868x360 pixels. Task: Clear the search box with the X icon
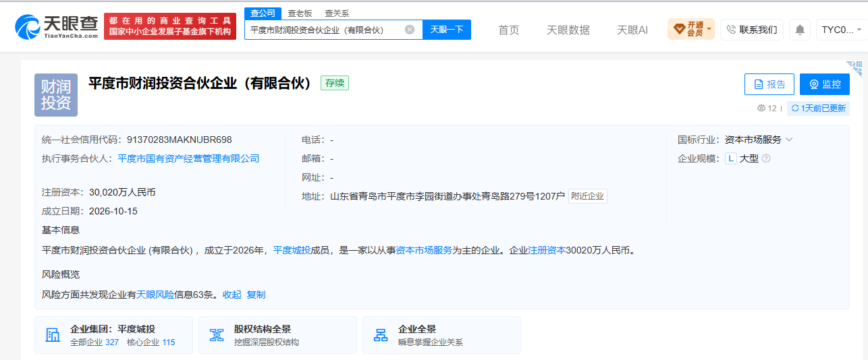[x=410, y=30]
